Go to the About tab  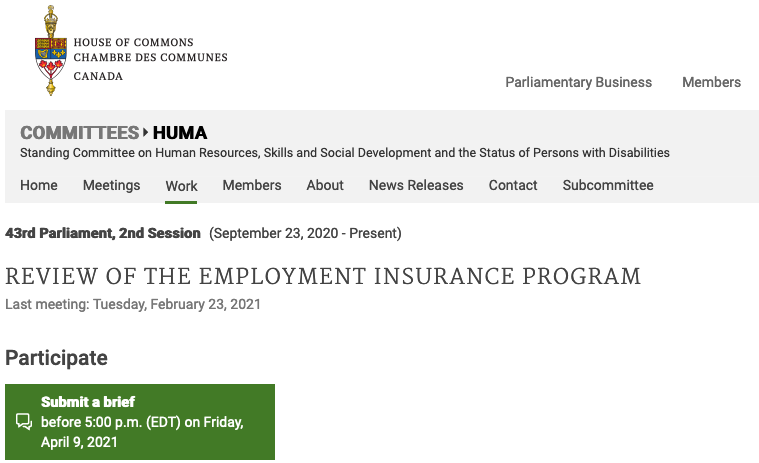click(325, 185)
